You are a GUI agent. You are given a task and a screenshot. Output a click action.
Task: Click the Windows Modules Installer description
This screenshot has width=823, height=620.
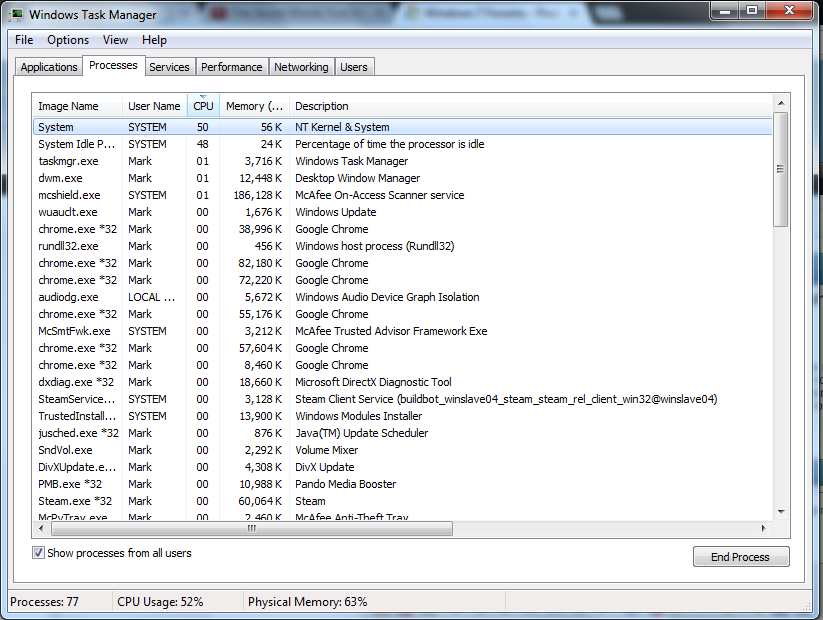(x=358, y=416)
